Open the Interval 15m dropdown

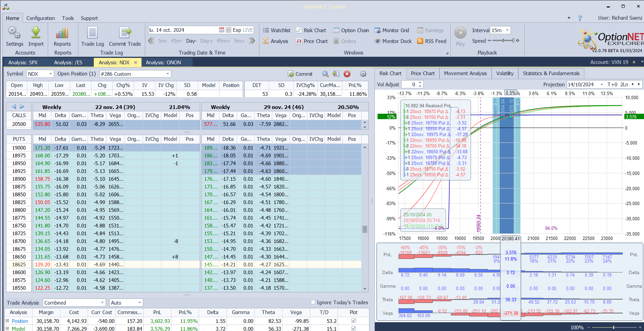click(x=507, y=30)
